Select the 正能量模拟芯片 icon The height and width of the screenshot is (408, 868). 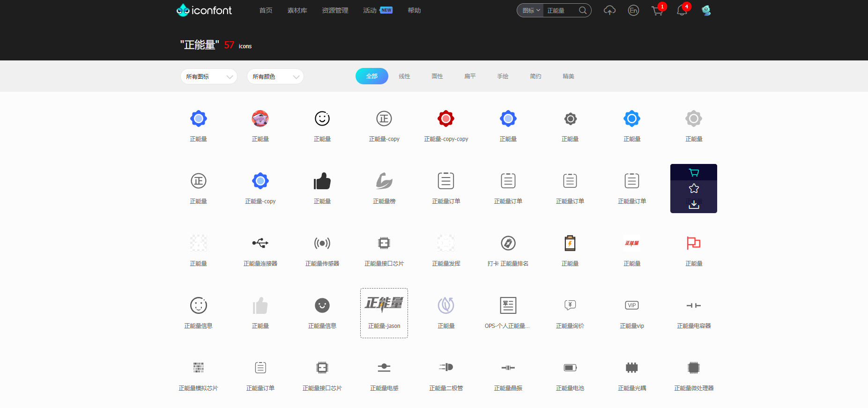coord(199,368)
